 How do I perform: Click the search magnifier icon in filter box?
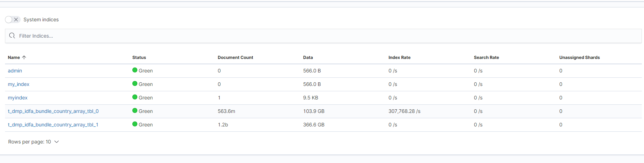12,36
